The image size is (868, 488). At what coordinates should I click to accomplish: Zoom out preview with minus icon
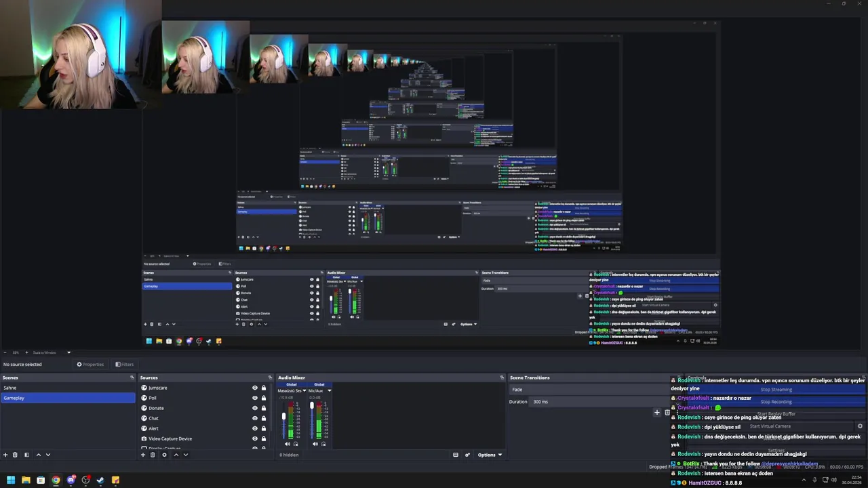click(x=4, y=352)
